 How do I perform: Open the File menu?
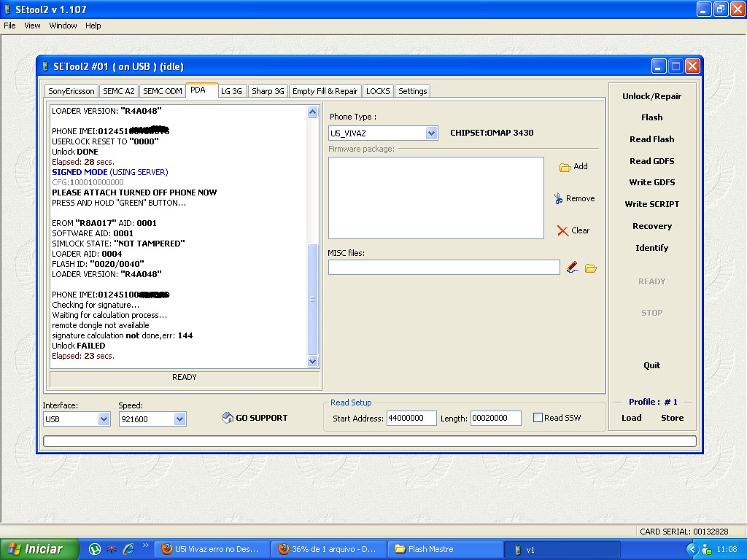[x=10, y=26]
